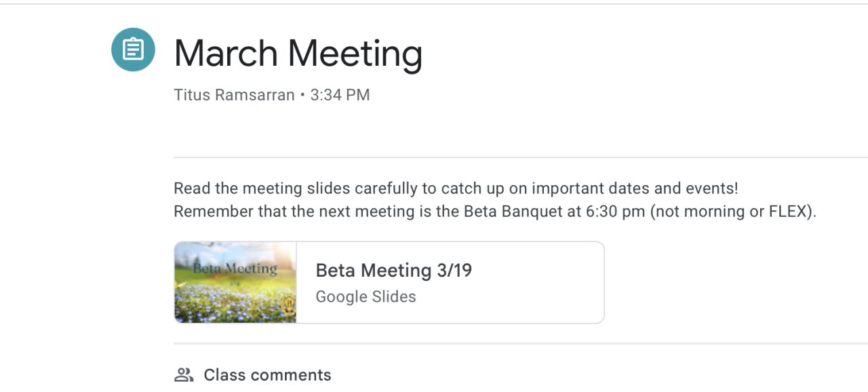Click the line starting "Remember that the next meeting"
Screen dimensions: 868x392
click(494, 212)
